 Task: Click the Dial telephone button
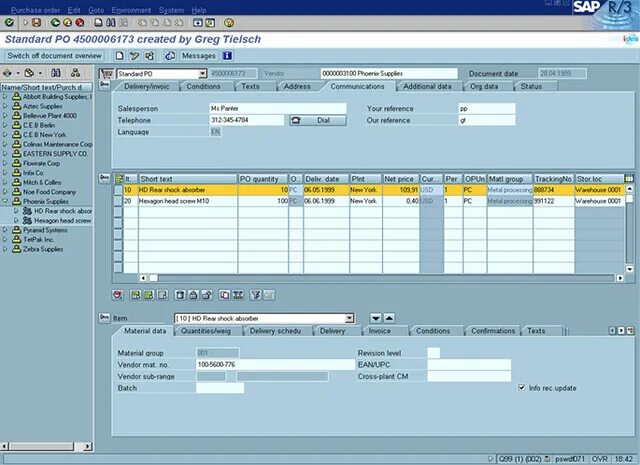tap(318, 120)
